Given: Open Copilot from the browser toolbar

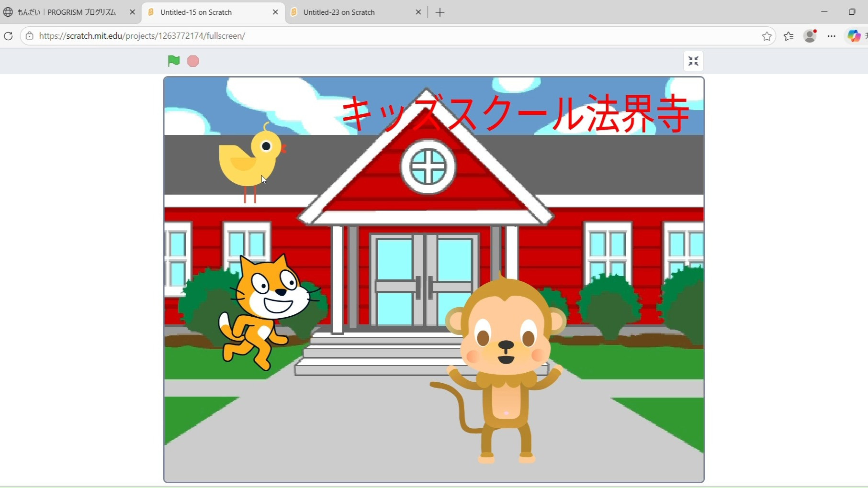Looking at the screenshot, I should point(854,36).
